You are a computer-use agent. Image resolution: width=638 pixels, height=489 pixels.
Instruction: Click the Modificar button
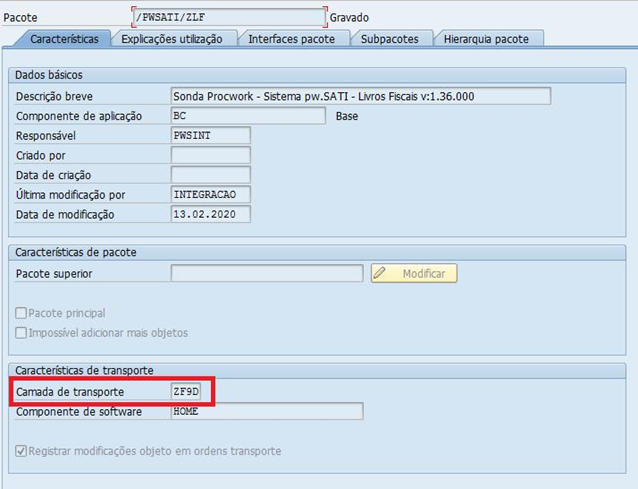414,273
